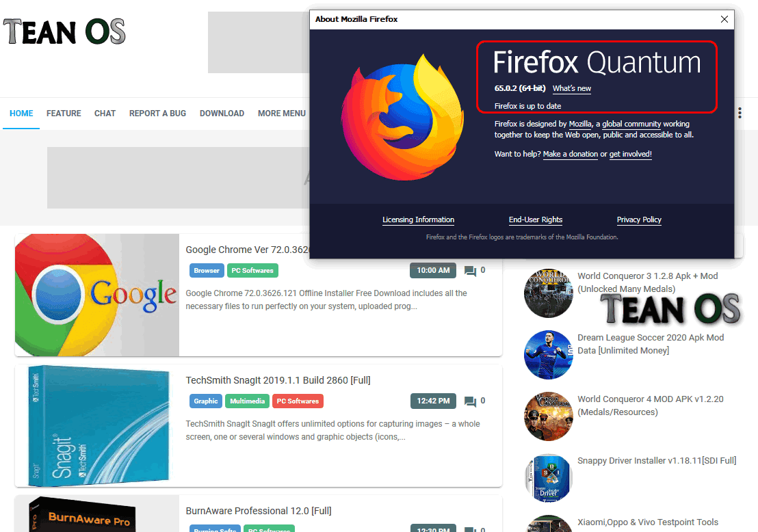Open the global community link
The height and width of the screenshot is (532, 758).
tap(631, 124)
